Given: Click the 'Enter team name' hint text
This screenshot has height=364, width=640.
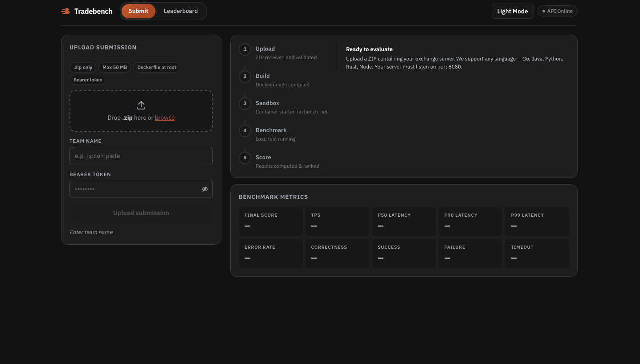Looking at the screenshot, I should tap(91, 232).
